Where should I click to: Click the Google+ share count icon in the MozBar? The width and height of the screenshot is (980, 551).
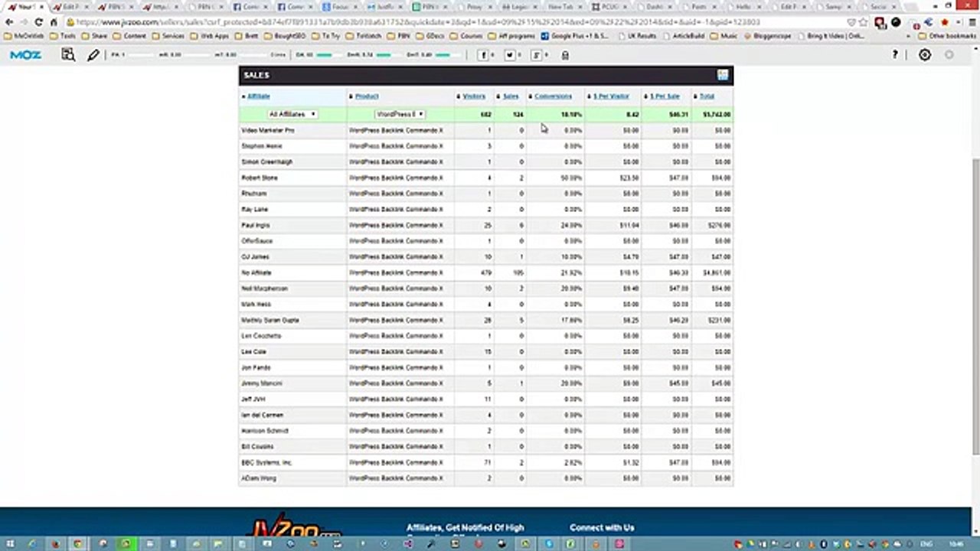coord(536,55)
